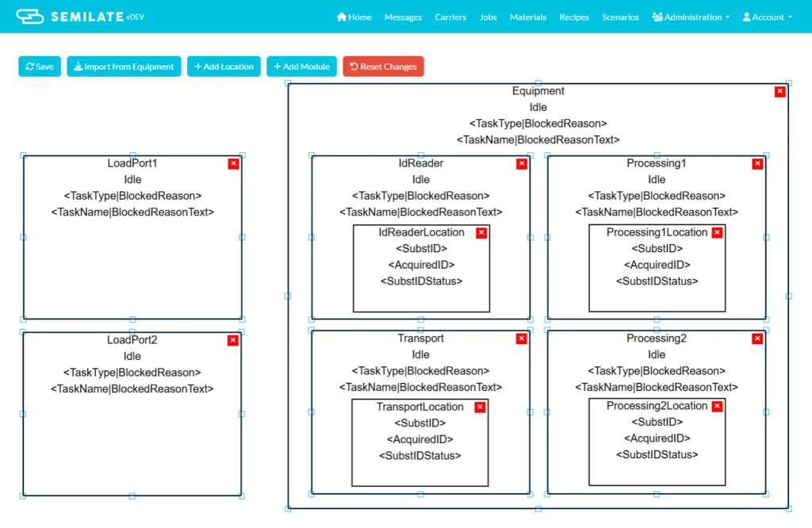Select the Transport module title
Viewport: 812px width, 528px height.
420,338
